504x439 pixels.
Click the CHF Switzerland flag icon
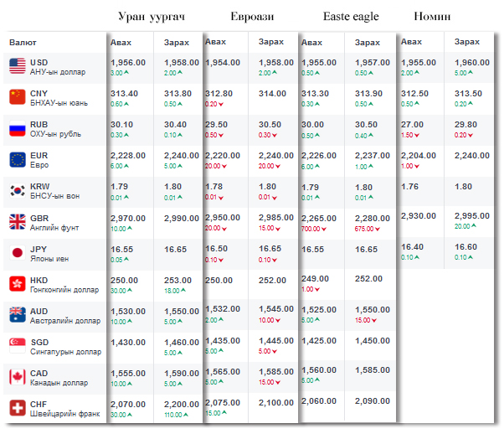pos(17,407)
